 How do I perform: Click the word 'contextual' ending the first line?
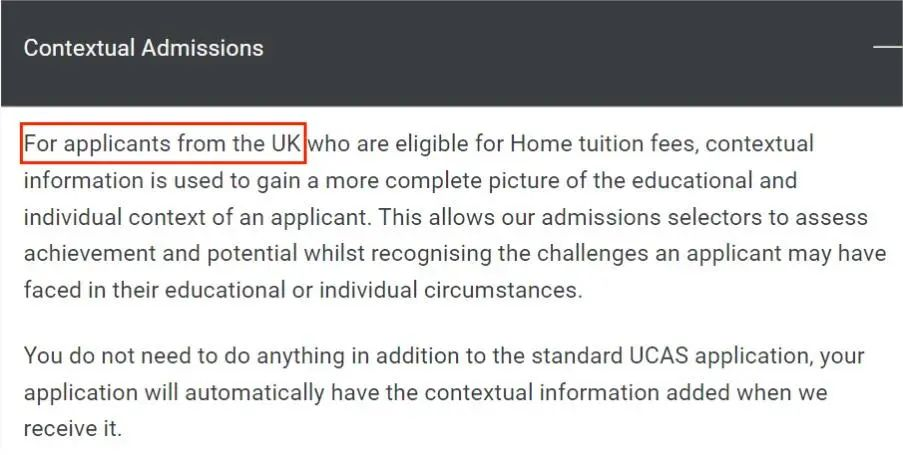point(759,143)
